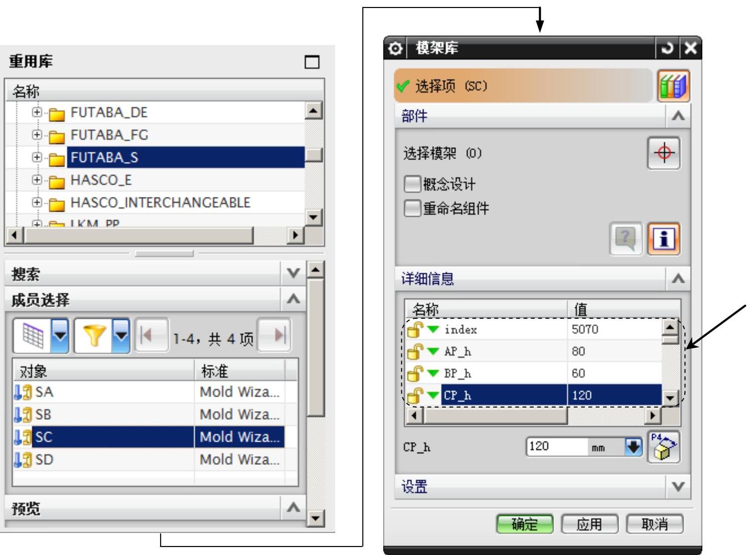Viewport: 756px width, 555px height.
Task: Click the 选择模架 crosshair selection icon
Action: (x=664, y=152)
